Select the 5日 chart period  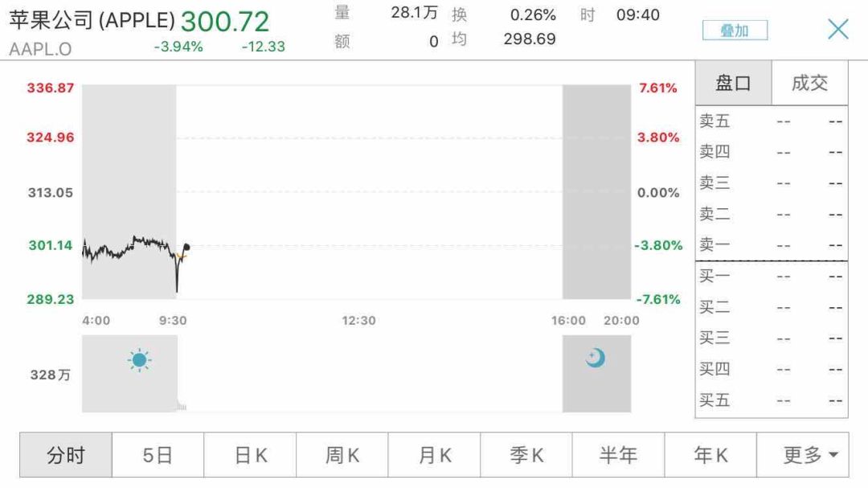click(x=158, y=455)
